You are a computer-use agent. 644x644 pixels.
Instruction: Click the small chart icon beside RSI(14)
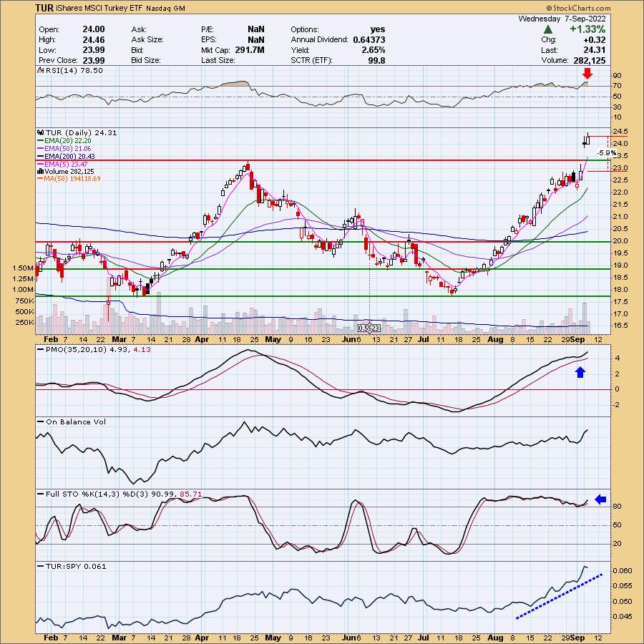click(40, 70)
